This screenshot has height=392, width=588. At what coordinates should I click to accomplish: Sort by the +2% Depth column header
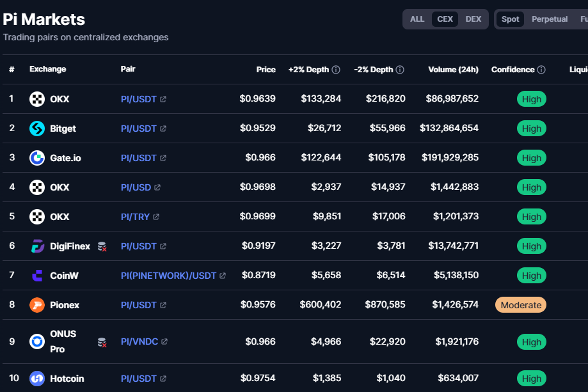pyautogui.click(x=308, y=70)
